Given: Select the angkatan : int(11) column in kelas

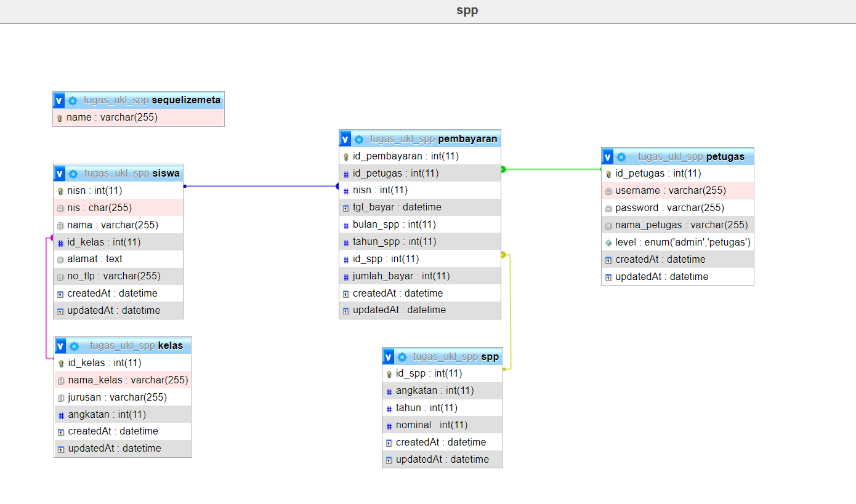Looking at the screenshot, I should coord(123,414).
